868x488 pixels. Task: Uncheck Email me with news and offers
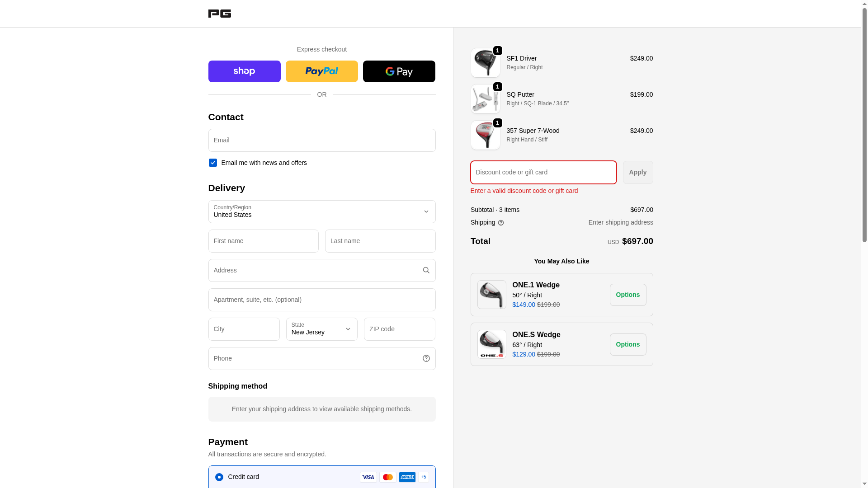[x=212, y=163]
